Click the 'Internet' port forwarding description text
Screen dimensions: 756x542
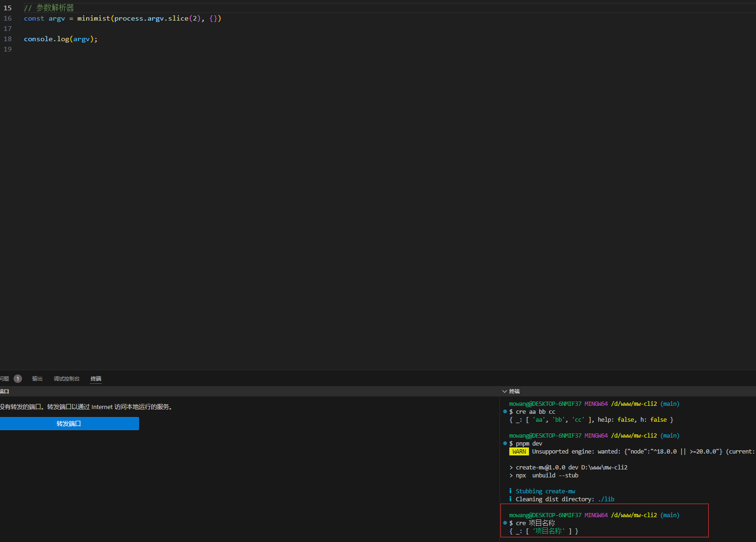click(x=87, y=407)
